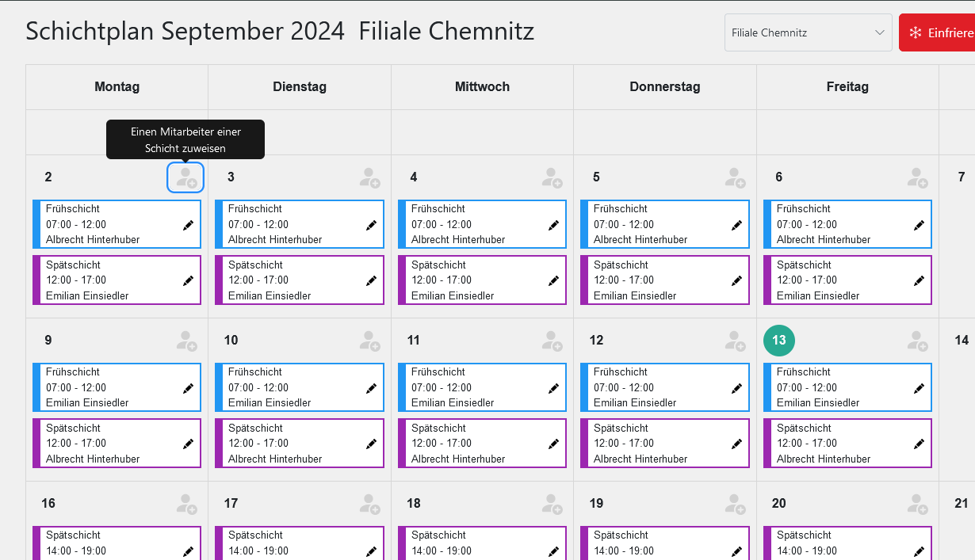Edit the 14:00 - 19:00 shift on day 16
The height and width of the screenshot is (560, 975).
tap(188, 551)
